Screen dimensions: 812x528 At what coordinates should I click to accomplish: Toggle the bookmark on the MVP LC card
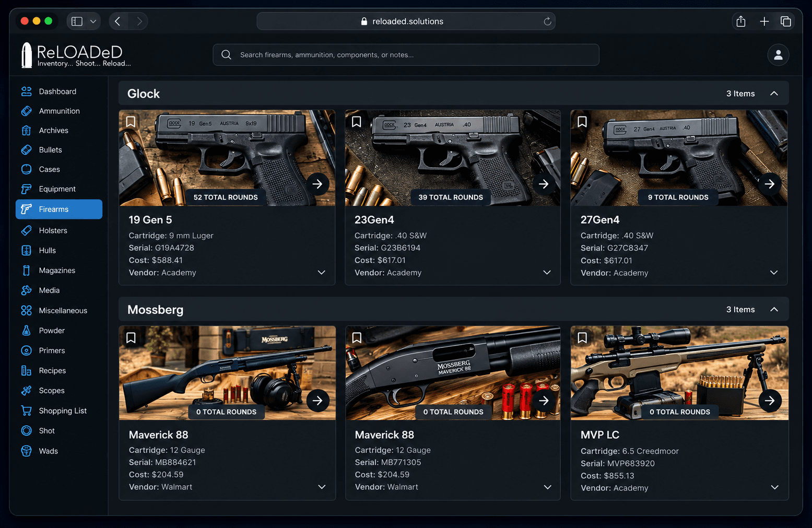pyautogui.click(x=582, y=338)
